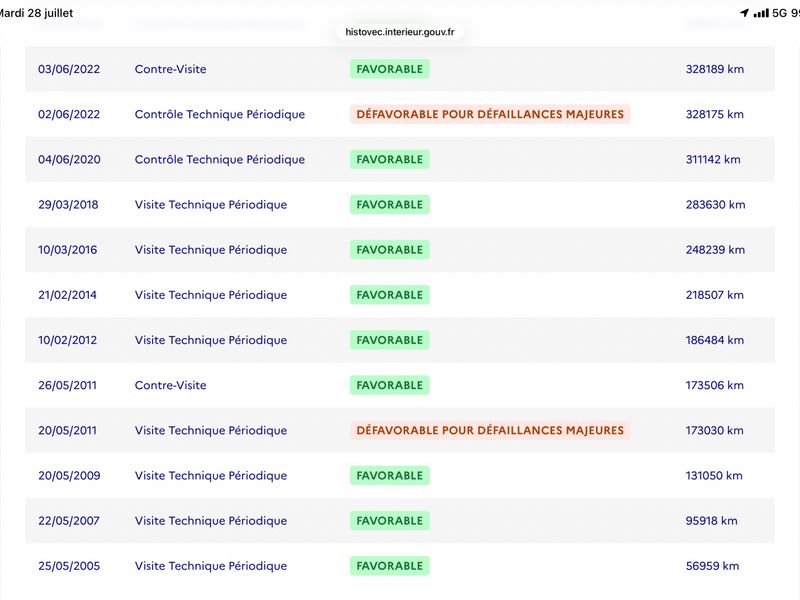The height and width of the screenshot is (600, 800).
Task: Tap the histovec.interieur.gouv.fr address pill
Action: pos(399,32)
